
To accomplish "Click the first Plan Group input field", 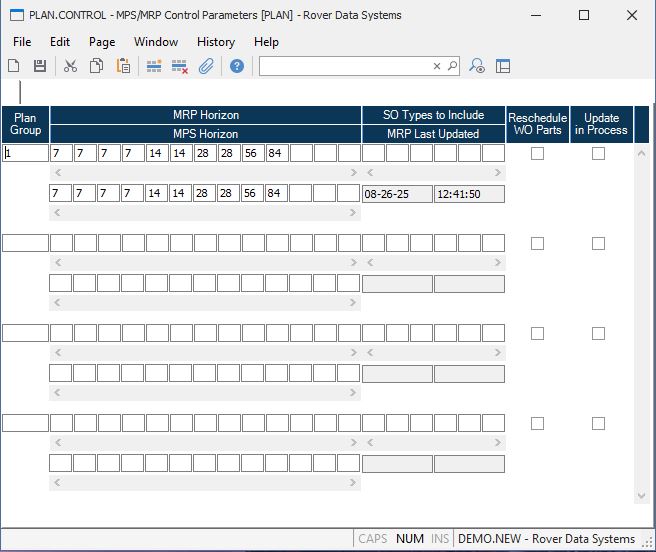I will pyautogui.click(x=25, y=154).
